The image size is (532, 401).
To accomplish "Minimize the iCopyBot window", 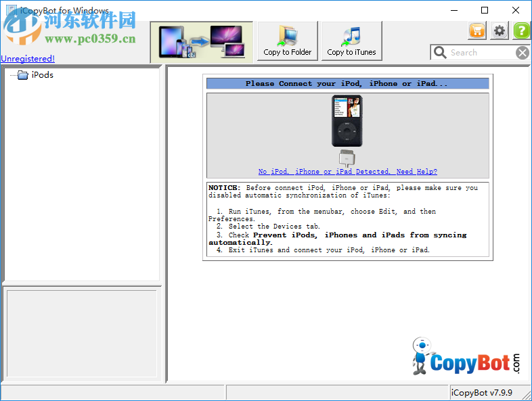I will click(x=454, y=10).
